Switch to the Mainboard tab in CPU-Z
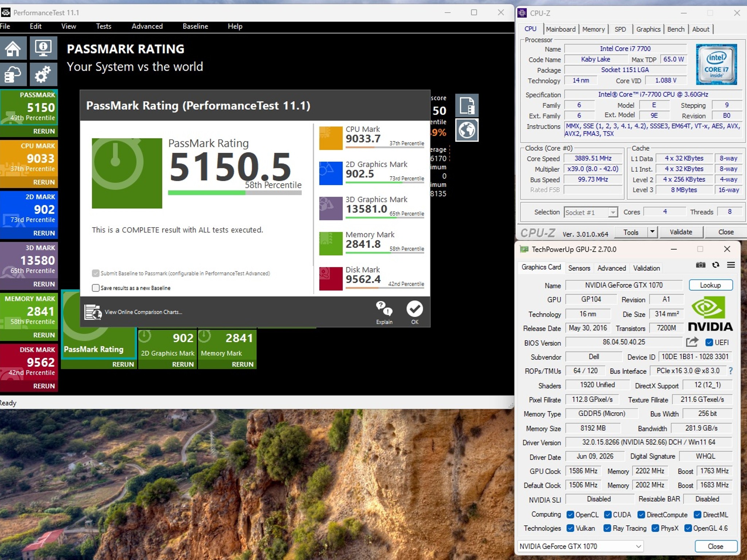The width and height of the screenshot is (747, 560). (x=561, y=29)
